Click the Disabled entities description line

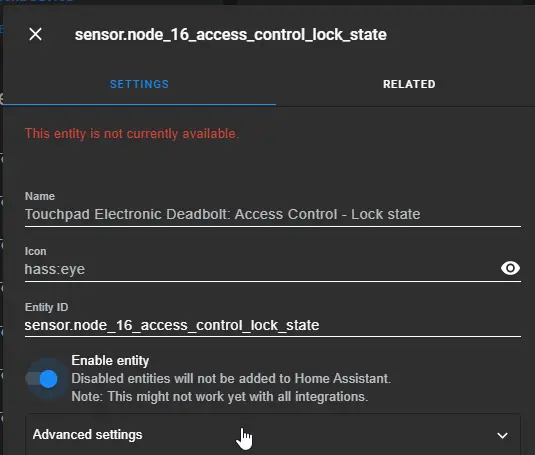[231, 379]
